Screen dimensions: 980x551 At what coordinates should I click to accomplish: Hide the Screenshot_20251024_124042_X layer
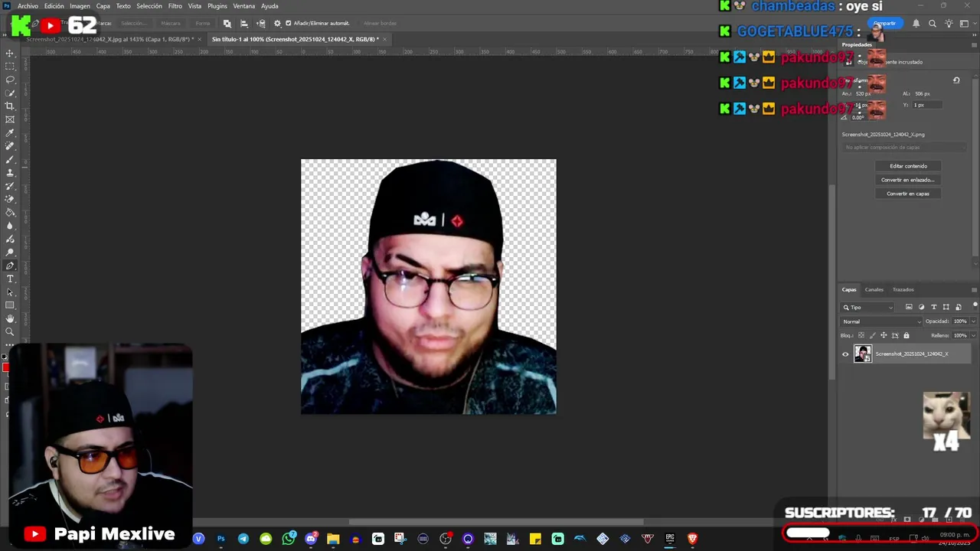845,354
